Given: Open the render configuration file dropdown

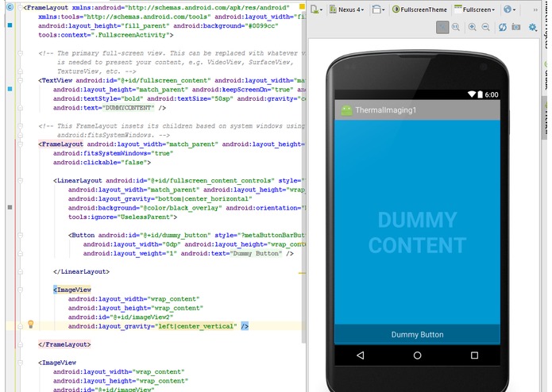Looking at the screenshot, I should click(316, 10).
